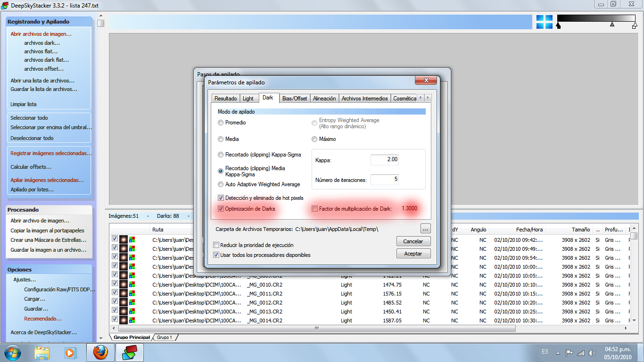Click the RGB Bayer icon of _MG_0010.CR2 row
644x362 pixels.
pyautogui.click(x=132, y=285)
